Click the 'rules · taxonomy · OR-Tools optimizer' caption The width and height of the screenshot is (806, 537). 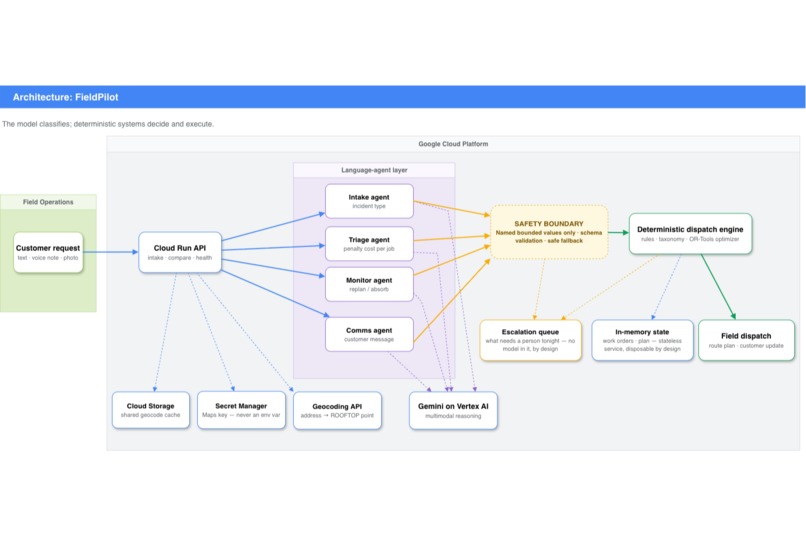coord(690,239)
